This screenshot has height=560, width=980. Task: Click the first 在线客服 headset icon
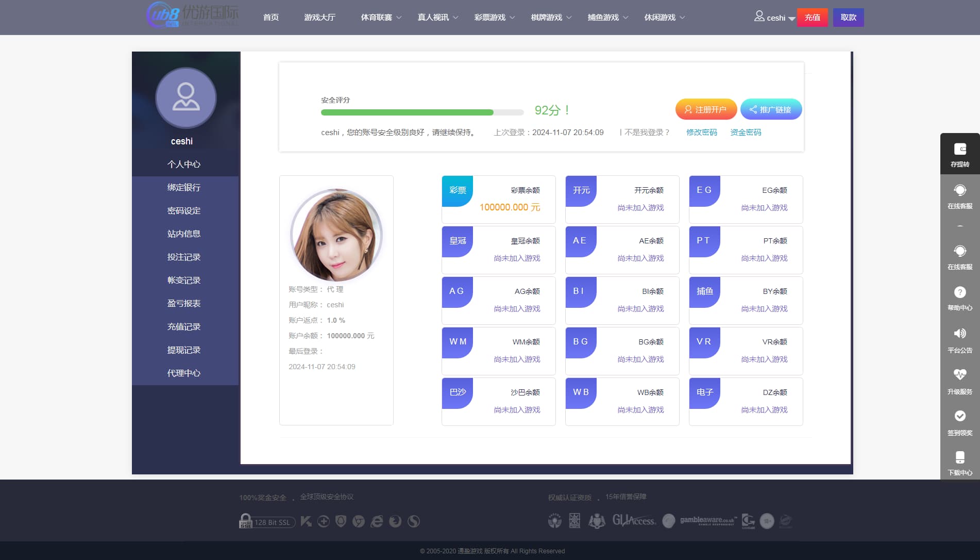[959, 190]
